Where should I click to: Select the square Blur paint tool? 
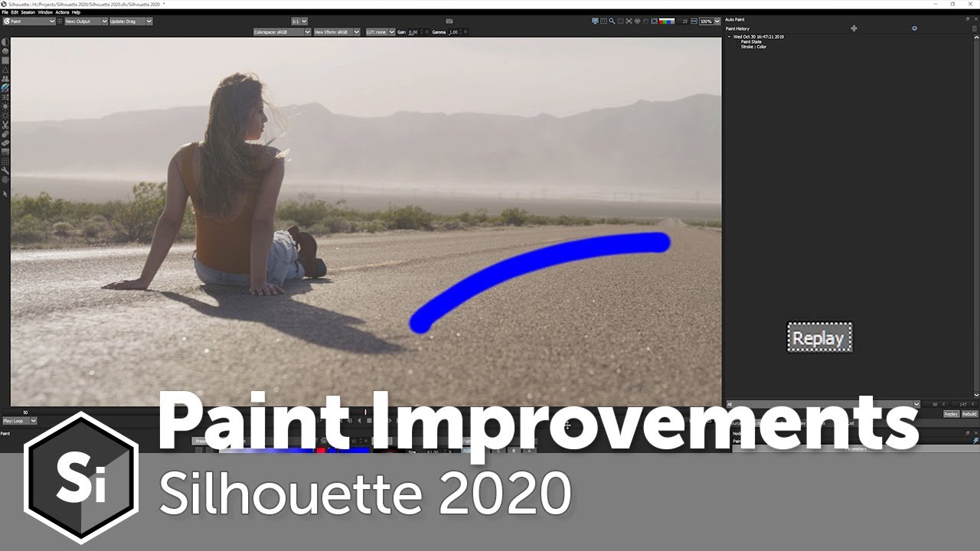click(x=5, y=60)
